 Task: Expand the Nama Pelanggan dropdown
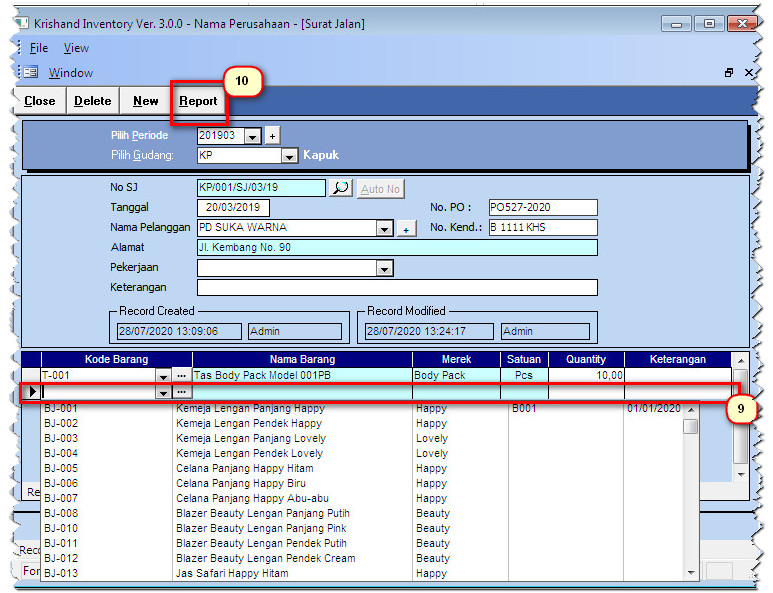click(x=385, y=229)
